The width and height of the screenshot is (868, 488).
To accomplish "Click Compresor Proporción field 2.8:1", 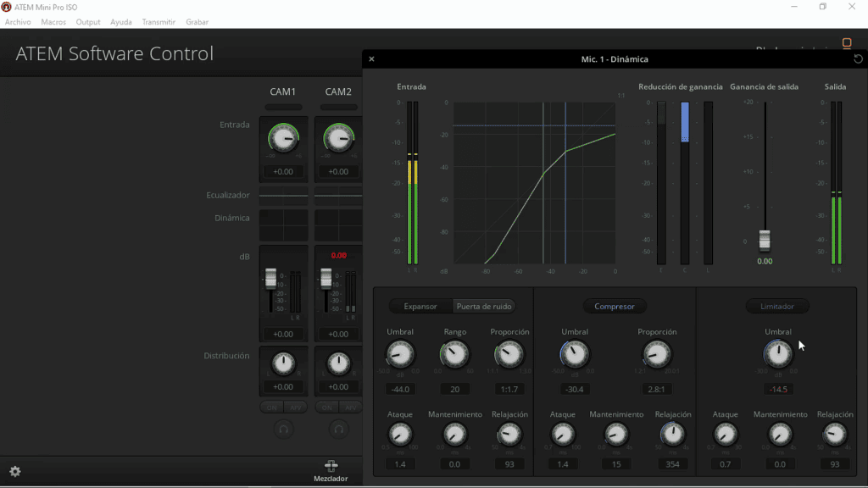I will click(x=657, y=389).
